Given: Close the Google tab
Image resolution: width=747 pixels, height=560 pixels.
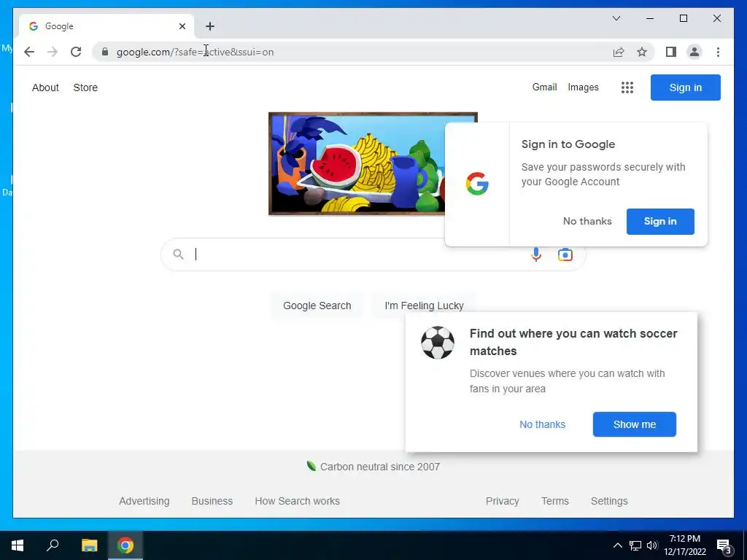Looking at the screenshot, I should coord(182,26).
